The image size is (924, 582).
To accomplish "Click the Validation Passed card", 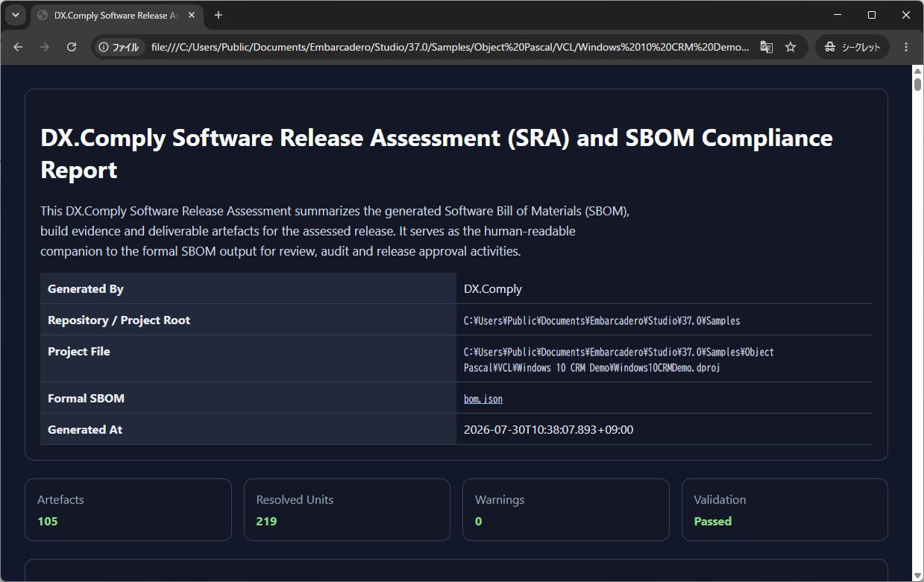I will tap(785, 510).
